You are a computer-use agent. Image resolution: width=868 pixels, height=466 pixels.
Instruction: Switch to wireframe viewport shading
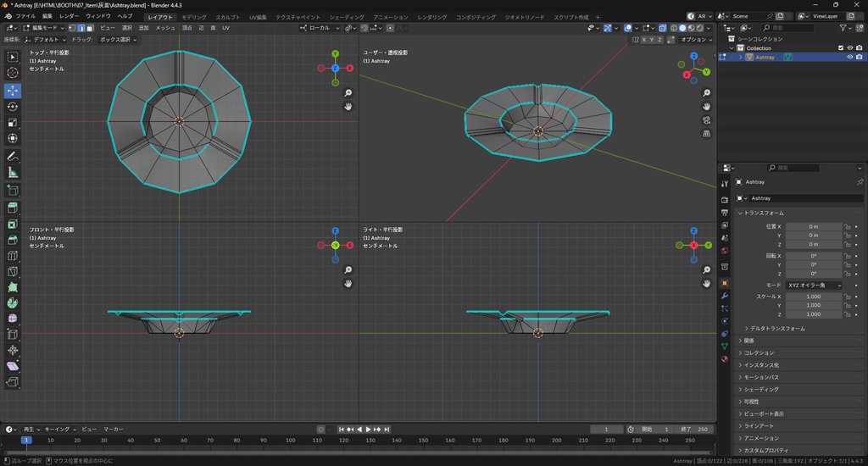674,28
